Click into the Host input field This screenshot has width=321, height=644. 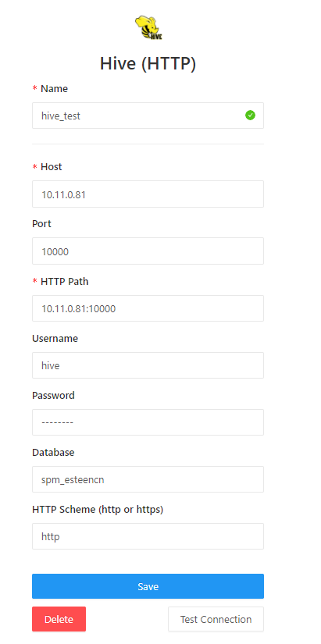(x=148, y=194)
